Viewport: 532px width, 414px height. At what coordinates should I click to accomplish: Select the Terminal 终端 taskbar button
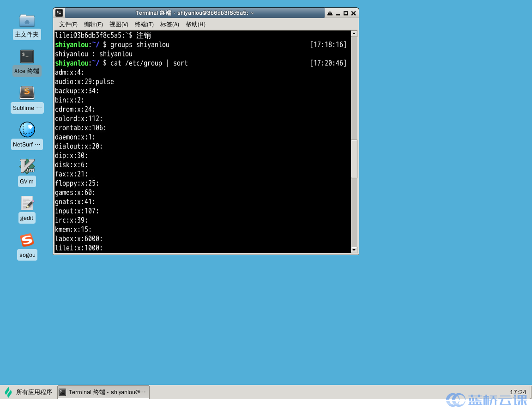(x=103, y=392)
